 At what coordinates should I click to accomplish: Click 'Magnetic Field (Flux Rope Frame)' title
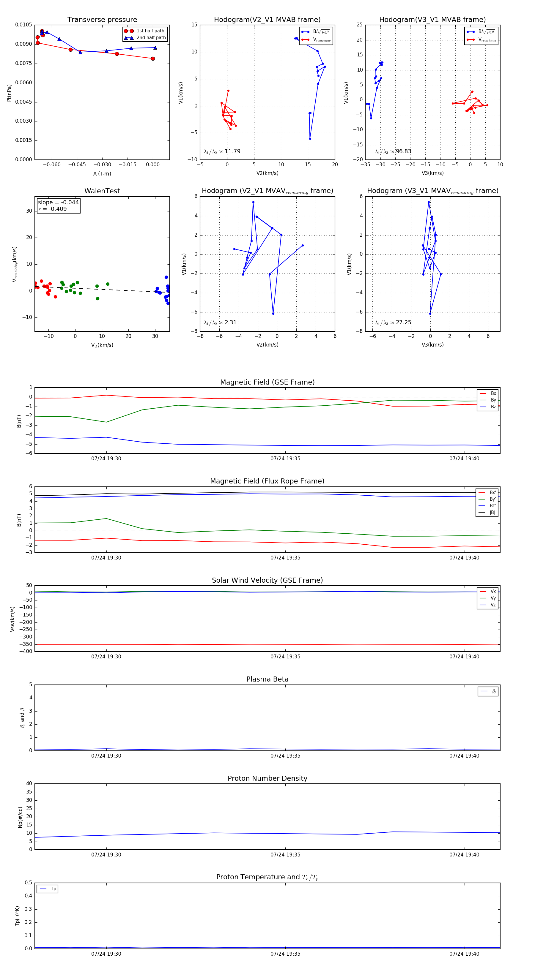click(267, 481)
